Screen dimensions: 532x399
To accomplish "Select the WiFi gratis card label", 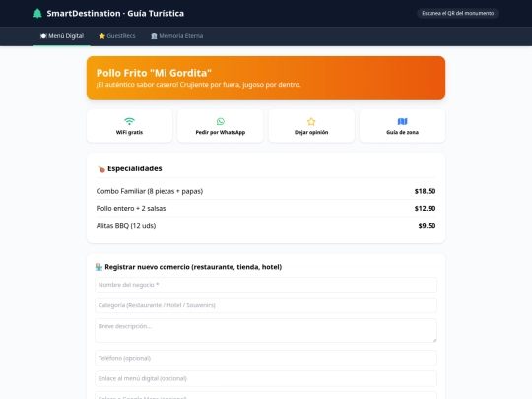I will click(x=129, y=132).
